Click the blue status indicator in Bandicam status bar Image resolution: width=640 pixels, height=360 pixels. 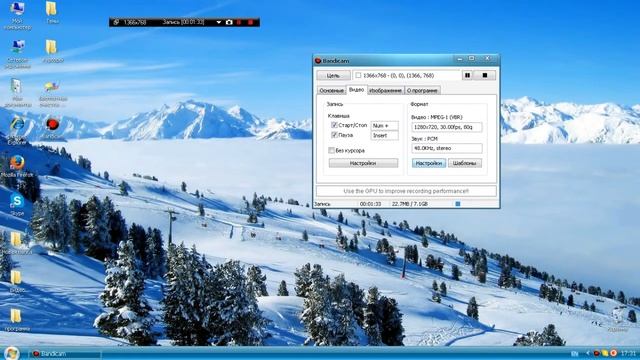click(x=458, y=204)
